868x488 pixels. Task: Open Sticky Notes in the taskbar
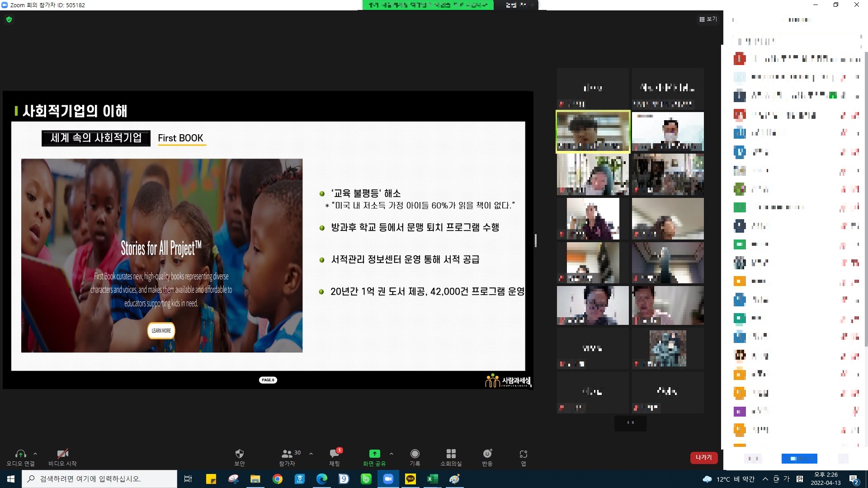211,479
